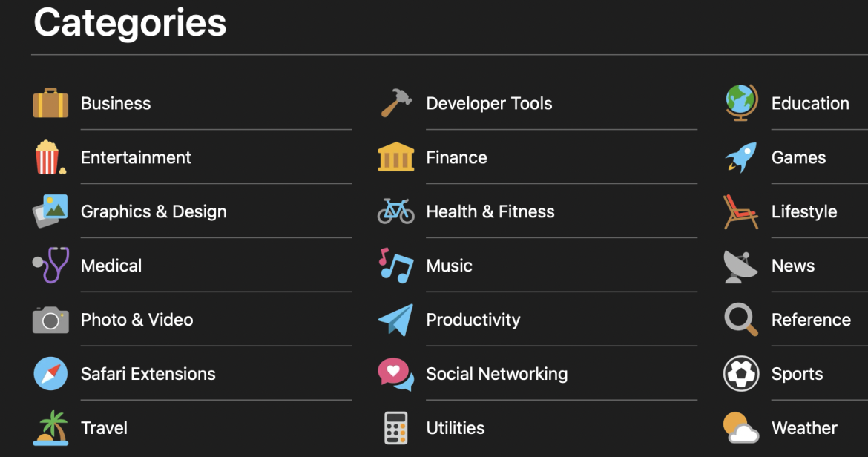This screenshot has width=868, height=457.
Task: Click the hammer Developer Tools icon
Action: point(395,103)
